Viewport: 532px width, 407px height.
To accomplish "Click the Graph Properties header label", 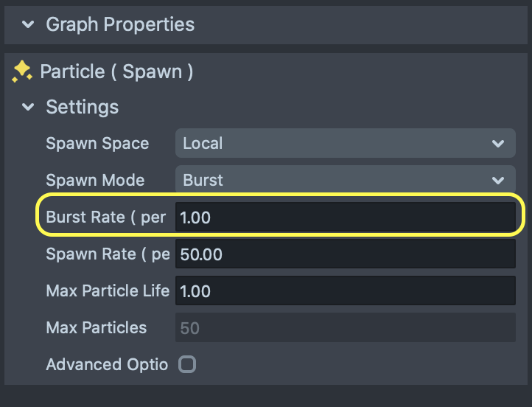I will (x=120, y=24).
